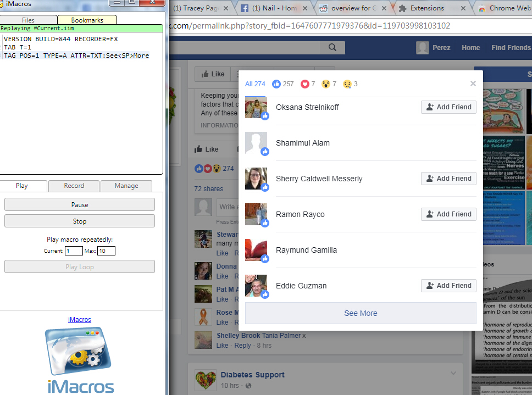
Task: Open the 72 shares link
Action: tap(208, 188)
